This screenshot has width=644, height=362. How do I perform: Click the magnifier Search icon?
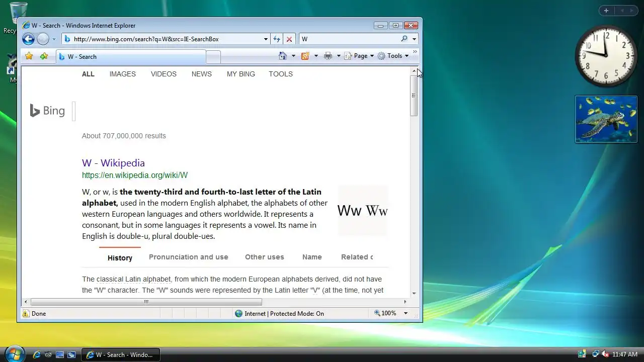coord(404,39)
